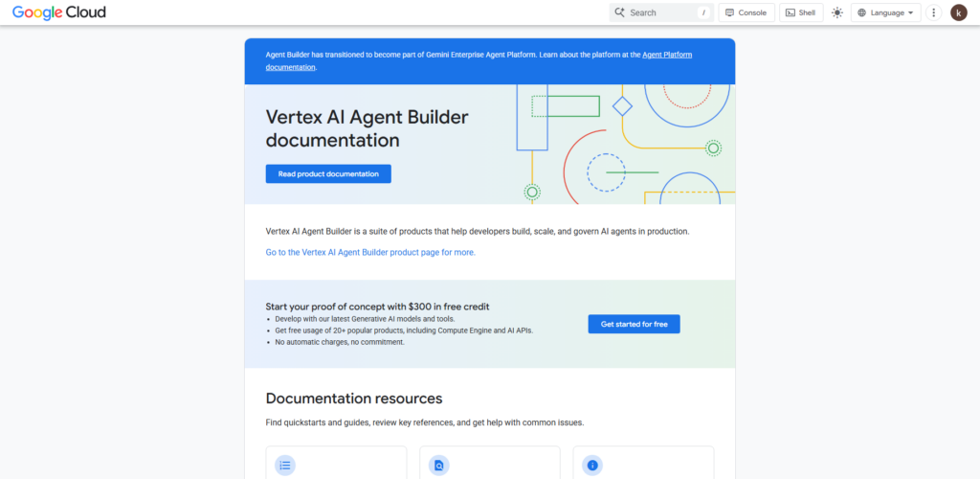Click the list icon on first resource card
This screenshot has width=980, height=479.
tap(285, 466)
